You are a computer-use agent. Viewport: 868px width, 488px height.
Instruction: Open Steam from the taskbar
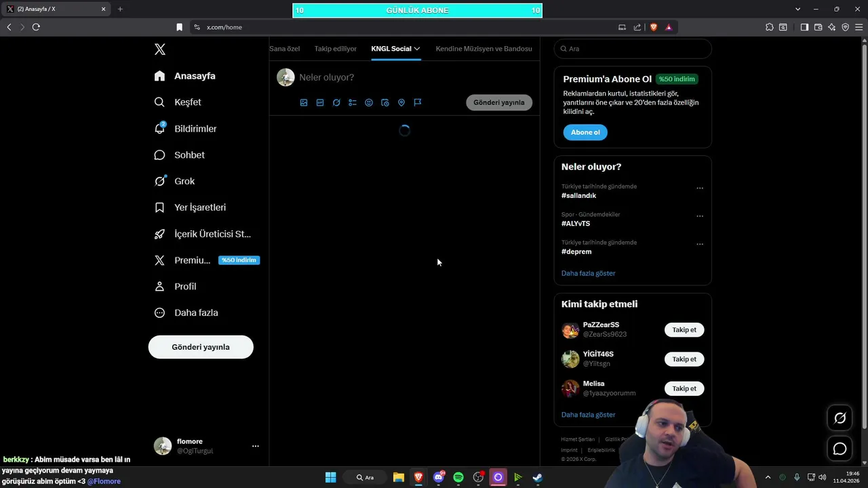click(537, 477)
